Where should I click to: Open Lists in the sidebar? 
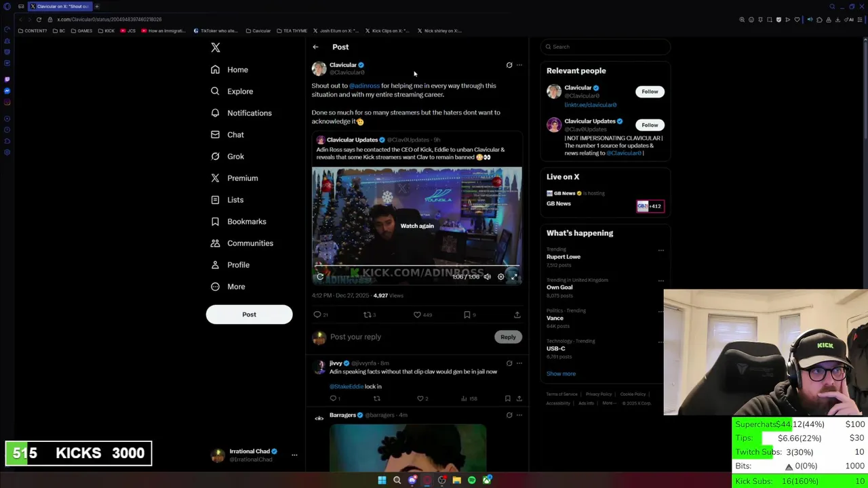(226, 200)
